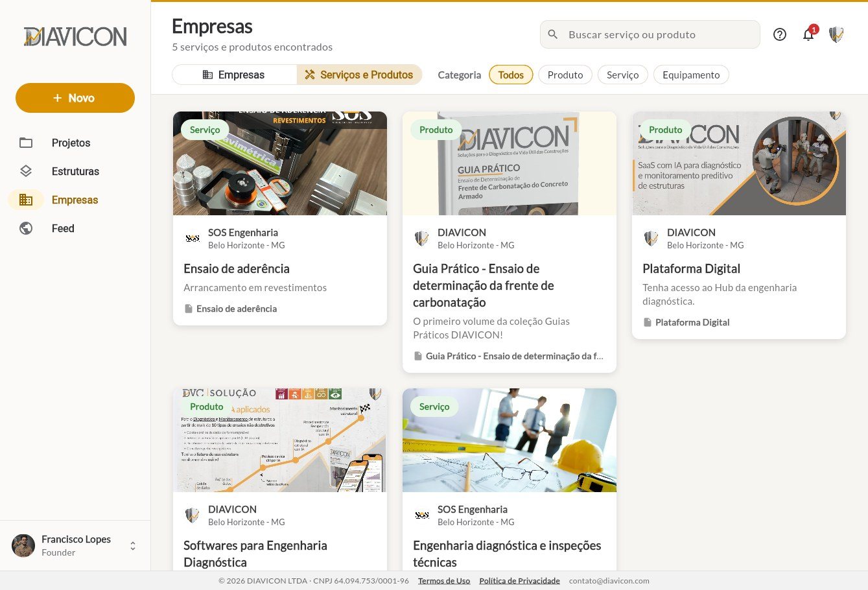The width and height of the screenshot is (868, 590).
Task: Open Softwares para Engenharia Diagnóstica title
Action: click(x=255, y=554)
